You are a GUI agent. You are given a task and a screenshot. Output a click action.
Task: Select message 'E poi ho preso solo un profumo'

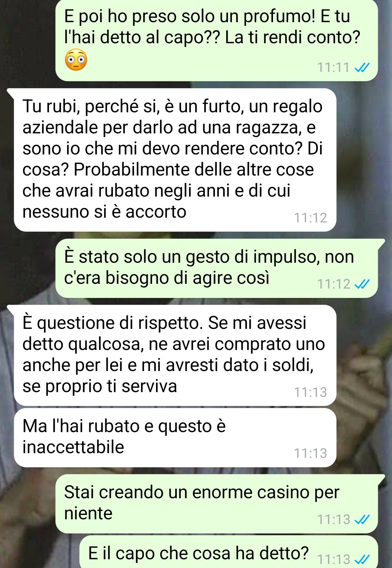coord(217,40)
